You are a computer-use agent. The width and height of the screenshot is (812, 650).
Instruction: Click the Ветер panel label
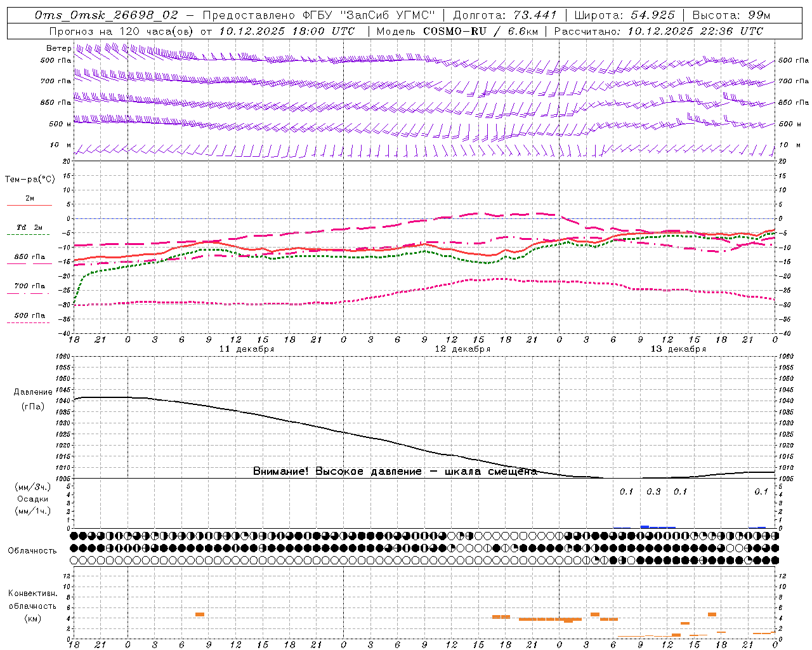58,48
